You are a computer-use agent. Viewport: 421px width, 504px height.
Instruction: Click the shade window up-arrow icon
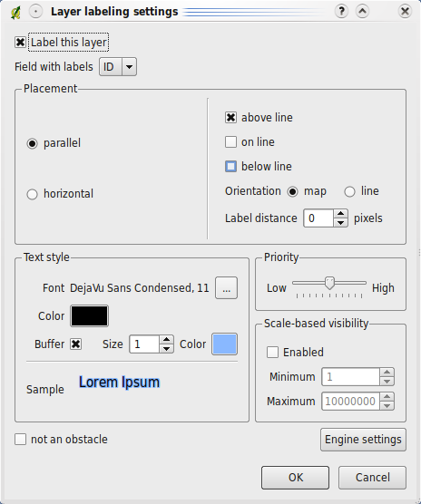pyautogui.click(x=362, y=12)
